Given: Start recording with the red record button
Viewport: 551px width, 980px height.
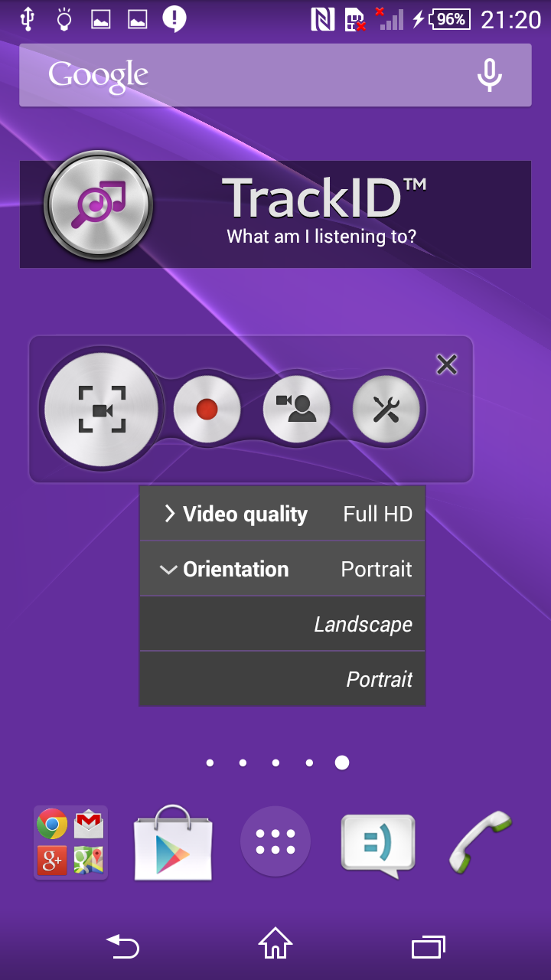Looking at the screenshot, I should tap(207, 410).
